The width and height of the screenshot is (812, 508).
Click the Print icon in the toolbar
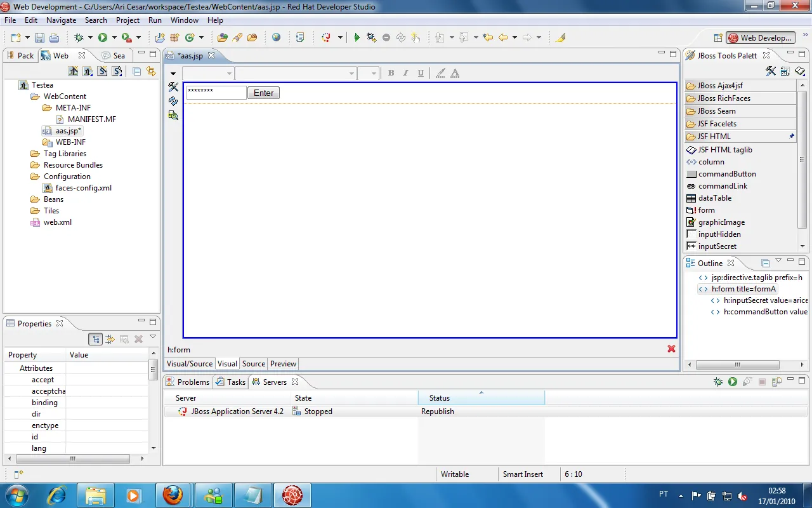(x=54, y=38)
